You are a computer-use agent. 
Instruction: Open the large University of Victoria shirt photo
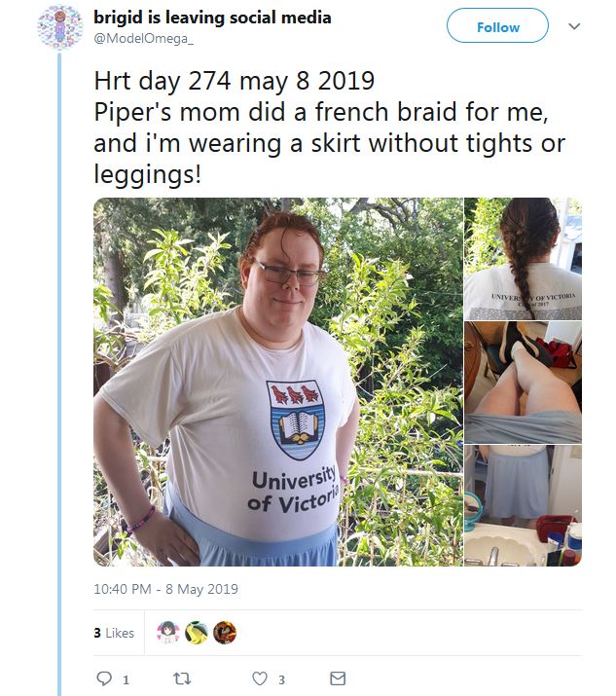coord(277,382)
